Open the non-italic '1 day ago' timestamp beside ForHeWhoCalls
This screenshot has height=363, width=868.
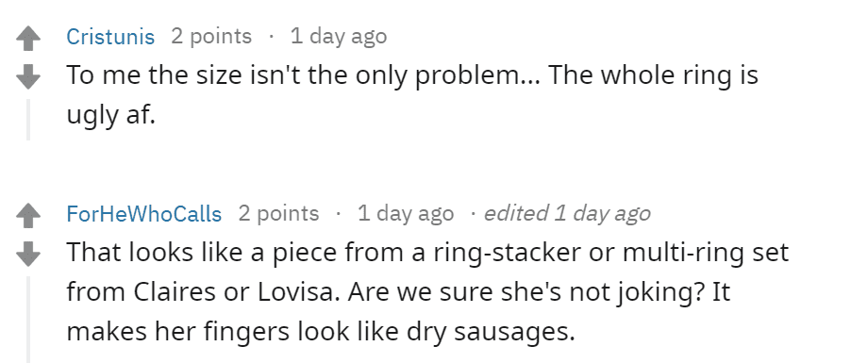[405, 214]
